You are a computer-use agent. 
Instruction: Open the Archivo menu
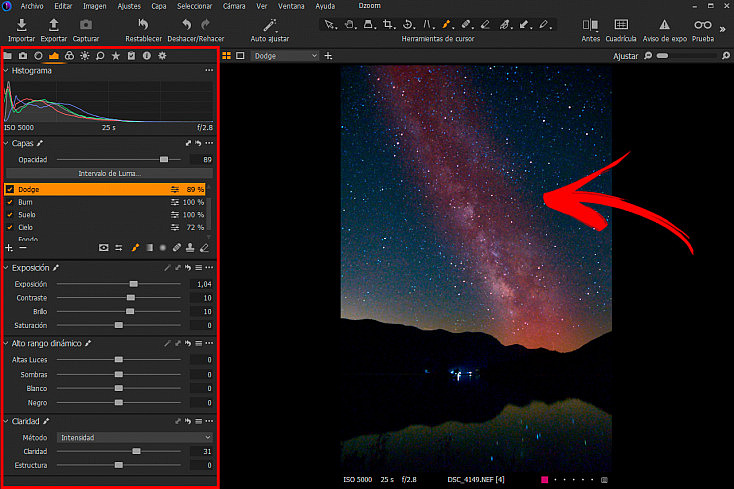coord(31,6)
